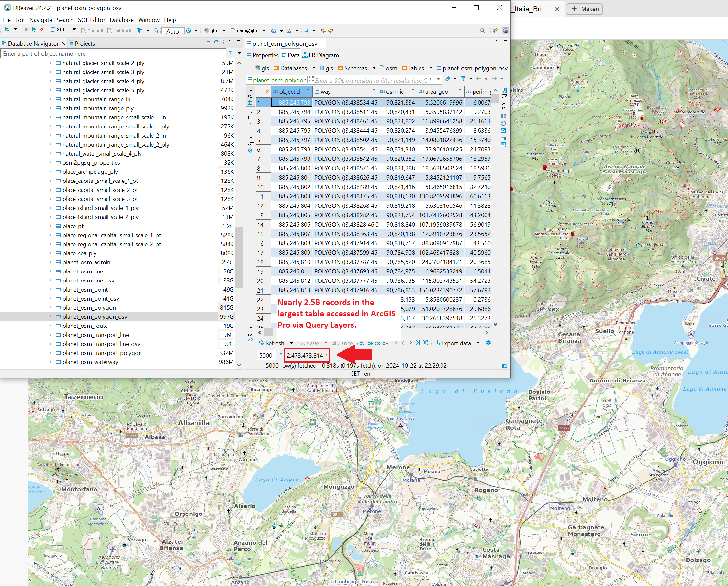This screenshot has height=586, width=728.
Task: Open the results settings gear icon
Action: tap(488, 343)
